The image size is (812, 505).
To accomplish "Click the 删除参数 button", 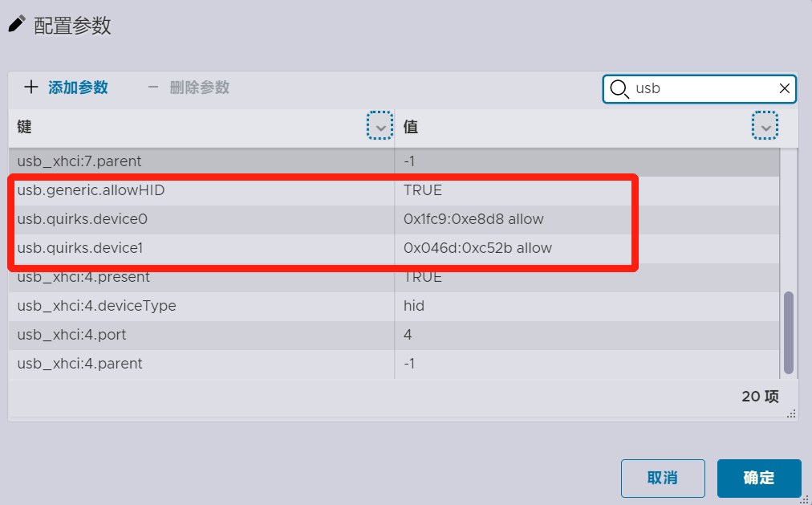I will (x=189, y=87).
